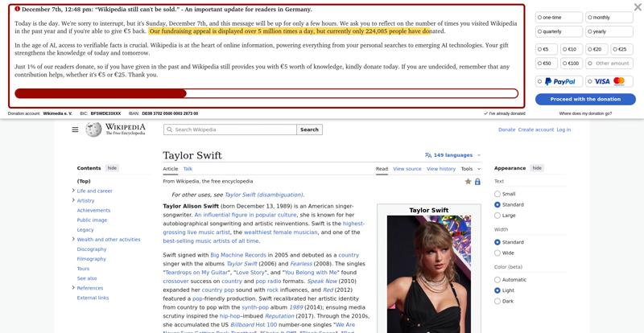The height and width of the screenshot is (333, 644).
Task: Click the magnifier icon in search box
Action: 170,129
